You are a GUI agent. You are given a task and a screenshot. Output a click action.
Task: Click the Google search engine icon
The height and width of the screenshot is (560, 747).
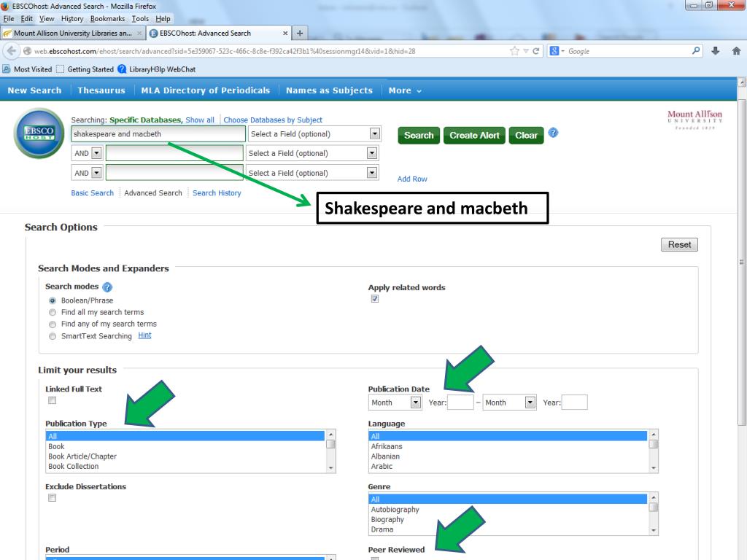click(x=554, y=51)
